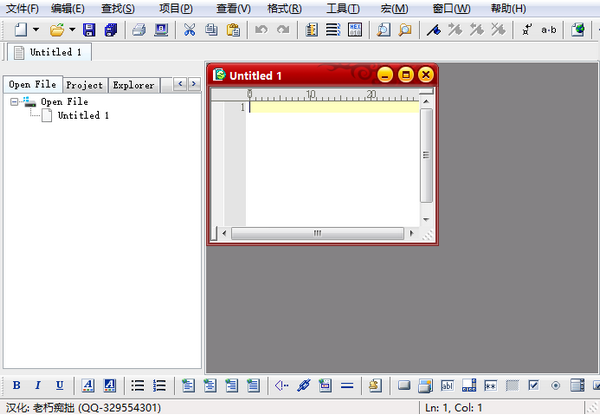
Task: Open the 文件(F) menu
Action: click(x=22, y=8)
